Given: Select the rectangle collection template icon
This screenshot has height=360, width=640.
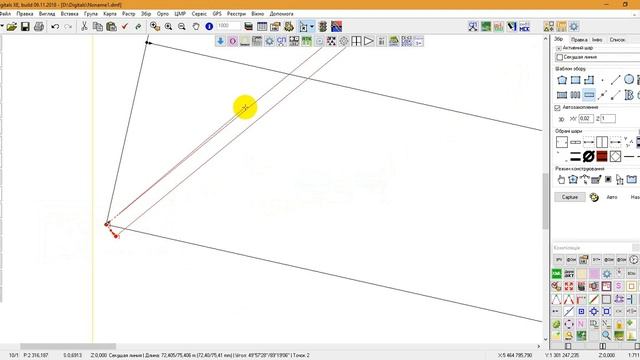Looking at the screenshot, I should (576, 80).
